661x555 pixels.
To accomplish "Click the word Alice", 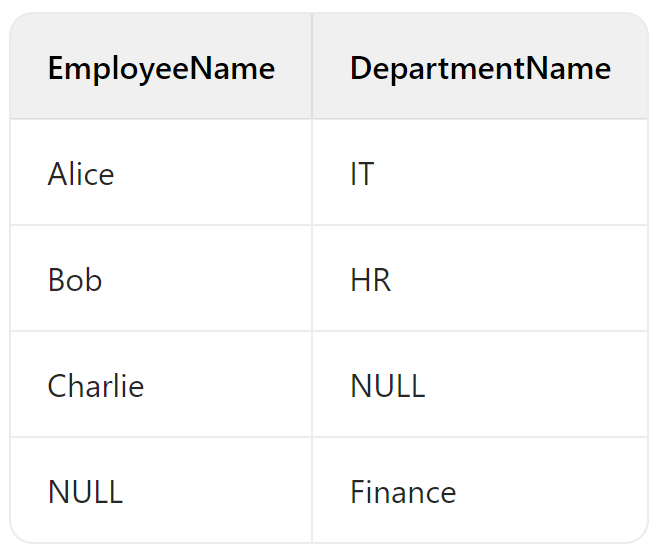I will (81, 174).
